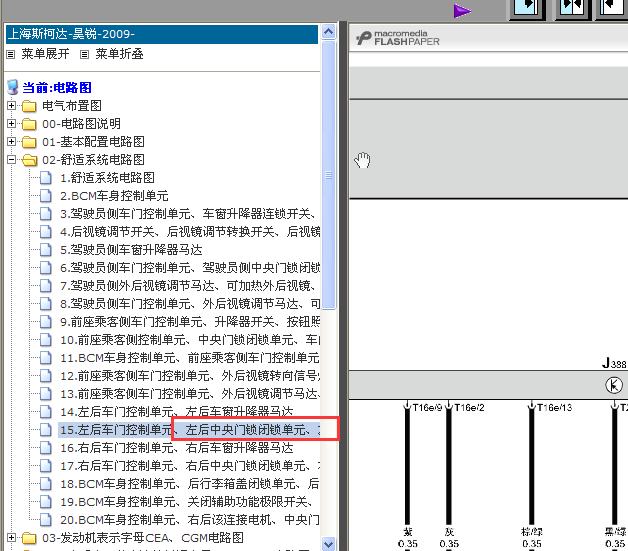Screen dimensions: 628x551
Task: Click the computer icon beside 当前:电路图
Action: coord(13,87)
